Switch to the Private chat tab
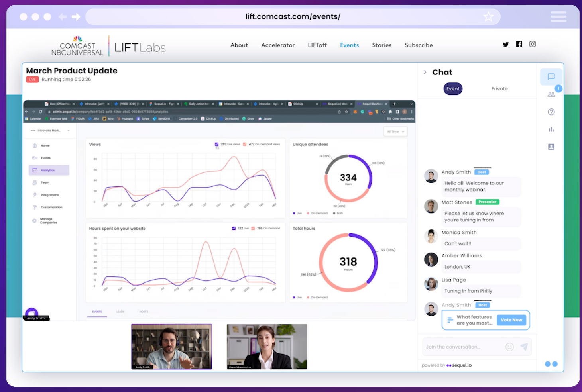 (x=499, y=89)
